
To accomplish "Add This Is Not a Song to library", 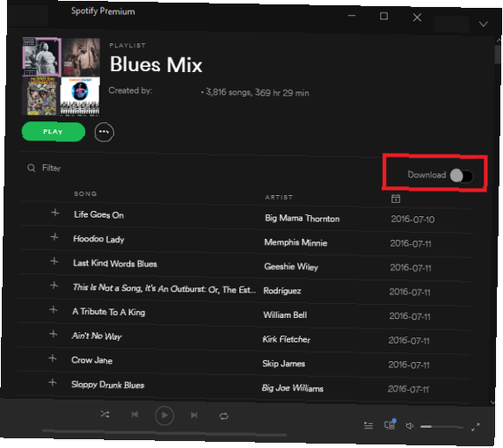I will pyautogui.click(x=54, y=286).
